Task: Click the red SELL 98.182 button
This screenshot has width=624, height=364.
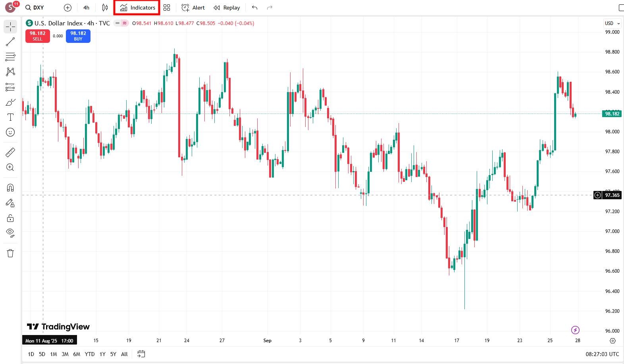Action: point(38,36)
